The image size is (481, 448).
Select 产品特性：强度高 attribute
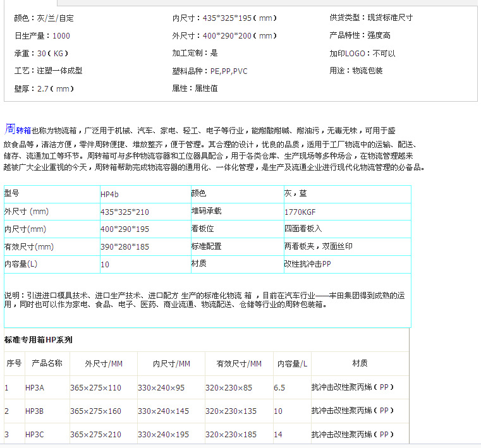tap(360, 35)
